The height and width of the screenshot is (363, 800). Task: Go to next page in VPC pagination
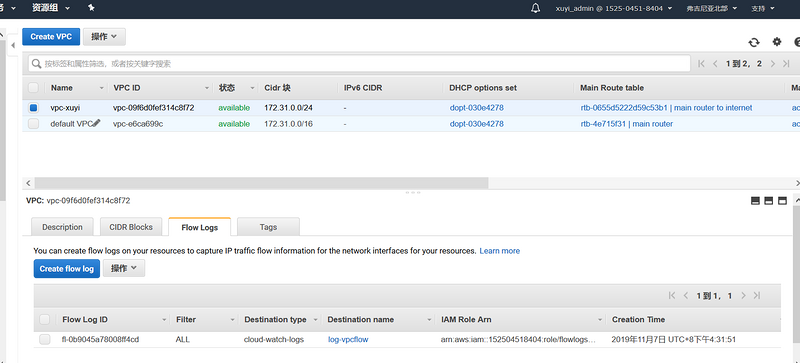[x=773, y=63]
